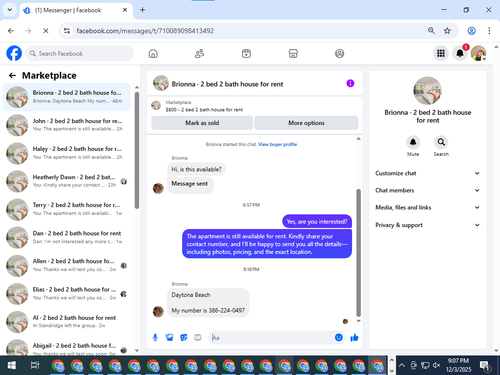Click More options button
The width and height of the screenshot is (500, 375).
tap(306, 123)
